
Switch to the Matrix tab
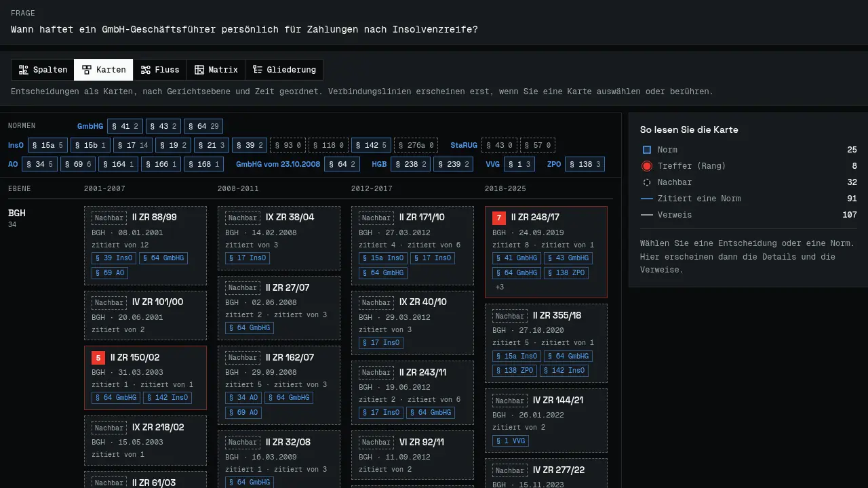coord(216,70)
